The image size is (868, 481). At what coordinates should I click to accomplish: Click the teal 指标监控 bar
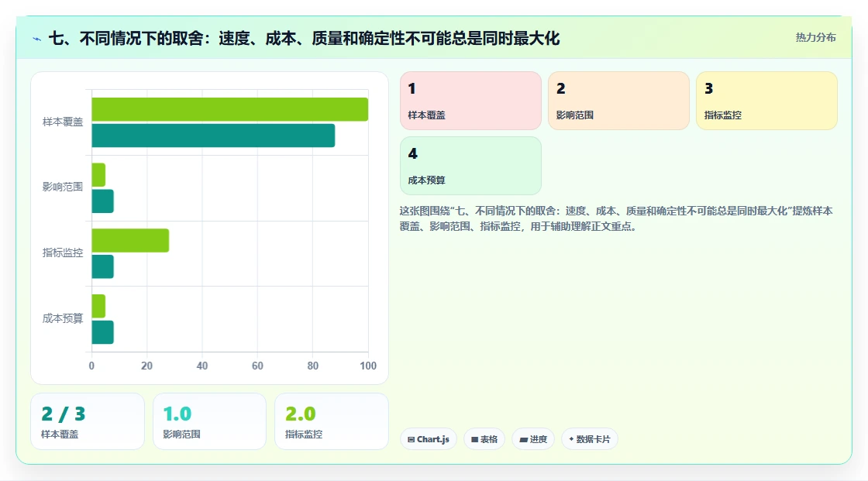click(102, 266)
